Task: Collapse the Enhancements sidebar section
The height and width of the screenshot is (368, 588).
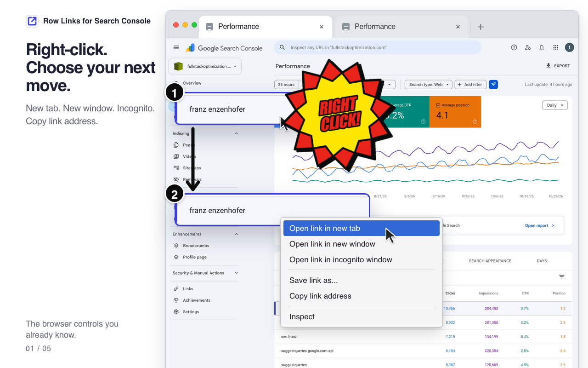Action: [x=237, y=234]
